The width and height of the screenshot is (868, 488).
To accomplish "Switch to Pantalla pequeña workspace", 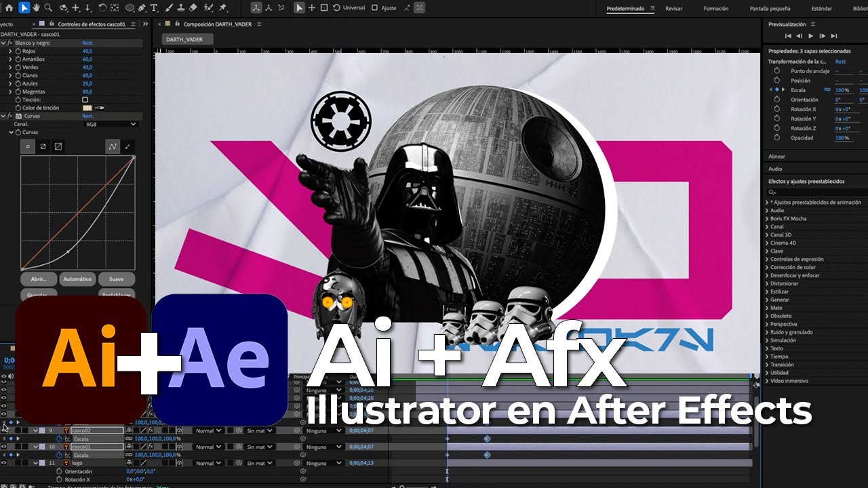I will [x=770, y=9].
